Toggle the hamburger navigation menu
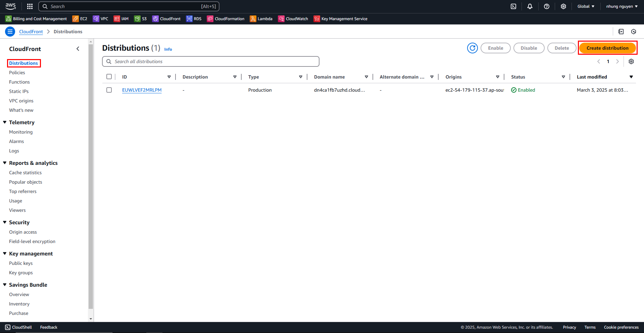 pos(10,32)
